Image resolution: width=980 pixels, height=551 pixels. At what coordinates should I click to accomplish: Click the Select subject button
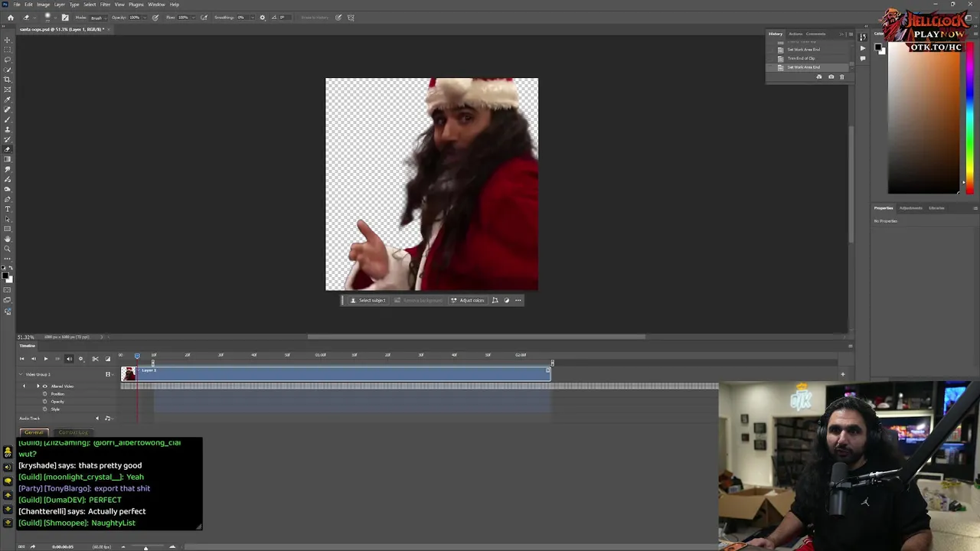[367, 300]
